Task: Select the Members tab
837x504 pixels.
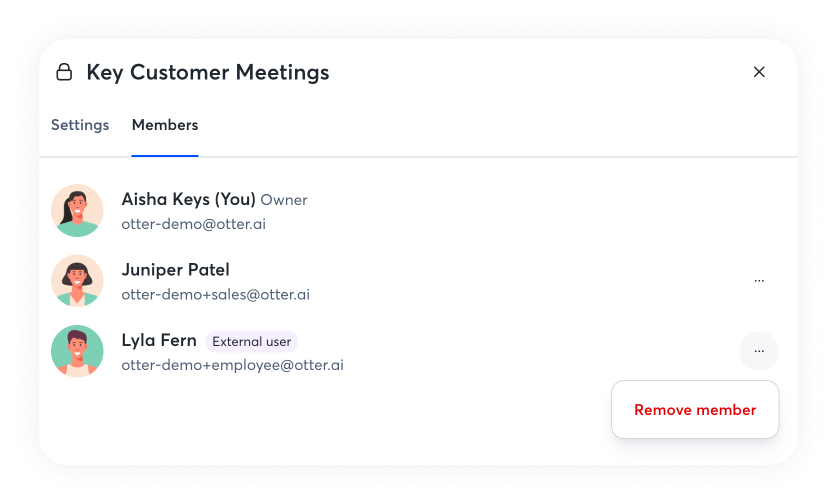Action: (165, 125)
